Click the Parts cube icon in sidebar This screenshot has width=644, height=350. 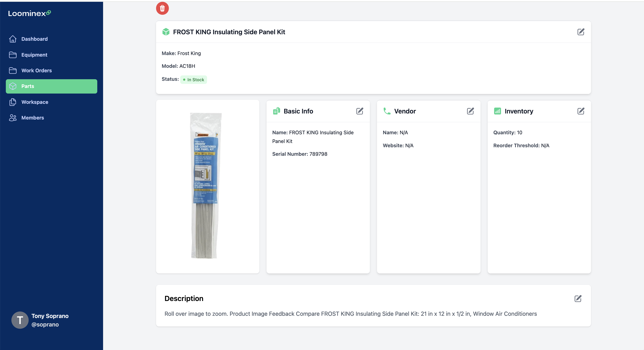click(13, 86)
